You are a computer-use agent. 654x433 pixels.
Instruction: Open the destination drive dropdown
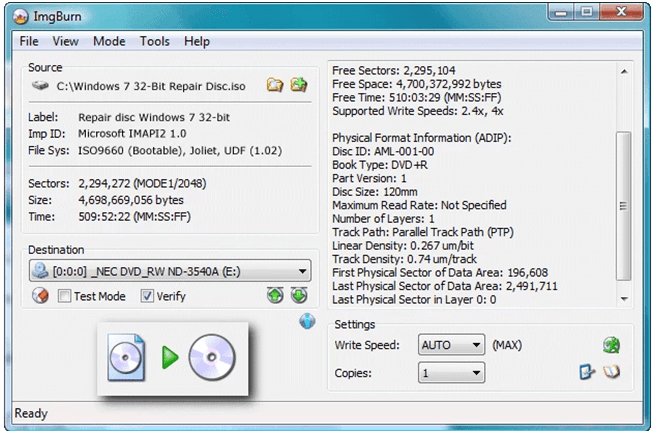(302, 272)
